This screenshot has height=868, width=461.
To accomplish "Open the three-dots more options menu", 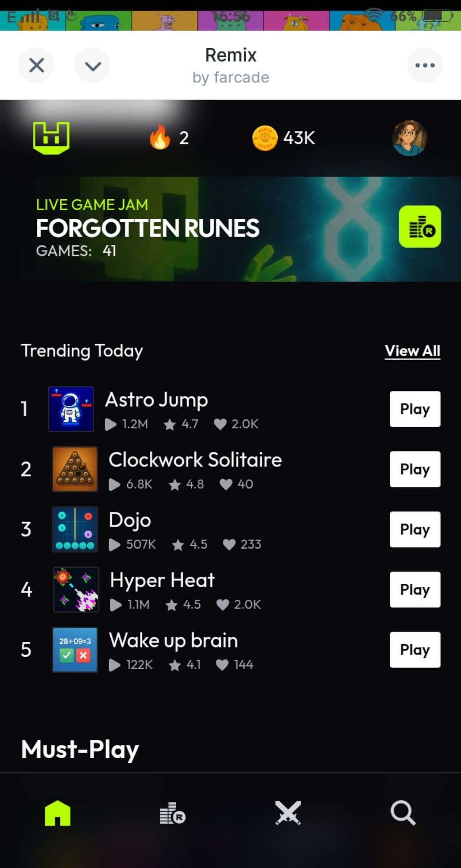I will (425, 65).
